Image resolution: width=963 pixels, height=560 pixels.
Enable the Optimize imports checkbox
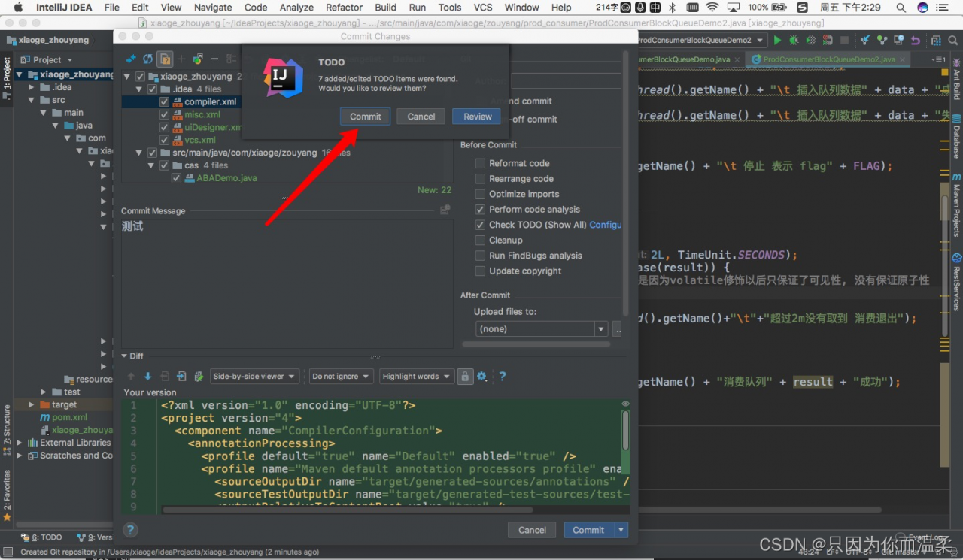tap(480, 194)
